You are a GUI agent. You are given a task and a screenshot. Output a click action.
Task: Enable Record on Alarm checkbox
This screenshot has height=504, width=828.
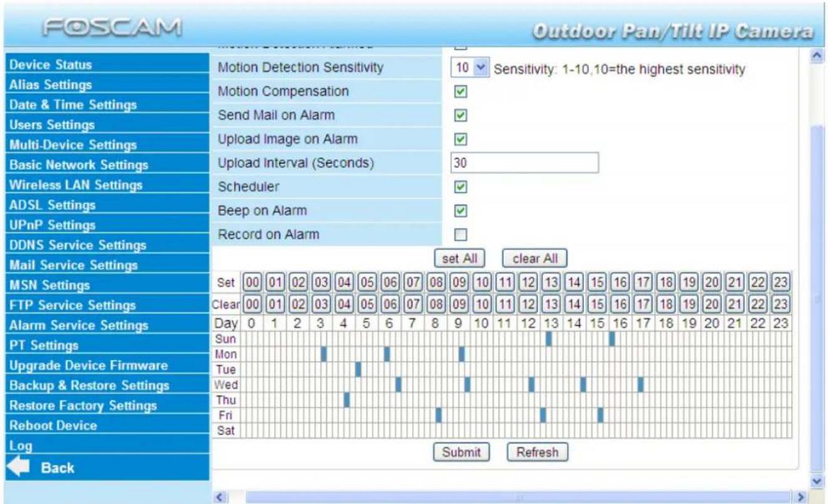460,234
